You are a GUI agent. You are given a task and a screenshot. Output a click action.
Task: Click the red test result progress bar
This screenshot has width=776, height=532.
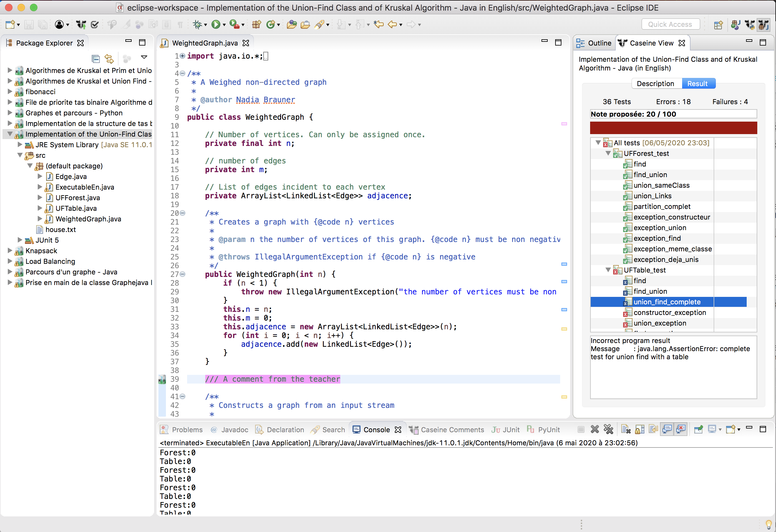pyautogui.click(x=673, y=128)
